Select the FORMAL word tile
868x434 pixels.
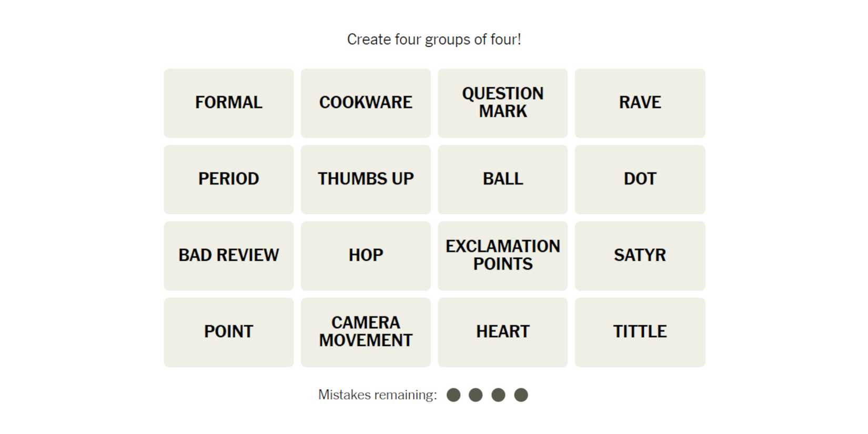click(228, 103)
